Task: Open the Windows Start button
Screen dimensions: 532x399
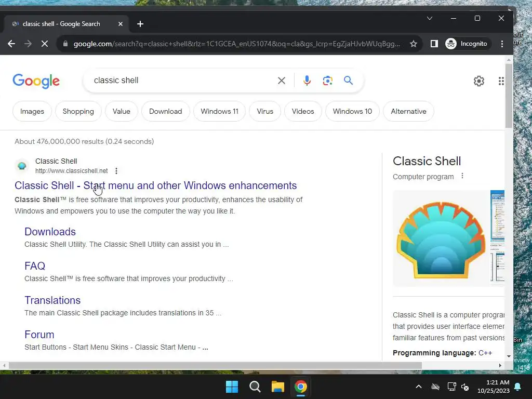Action: pos(232,387)
